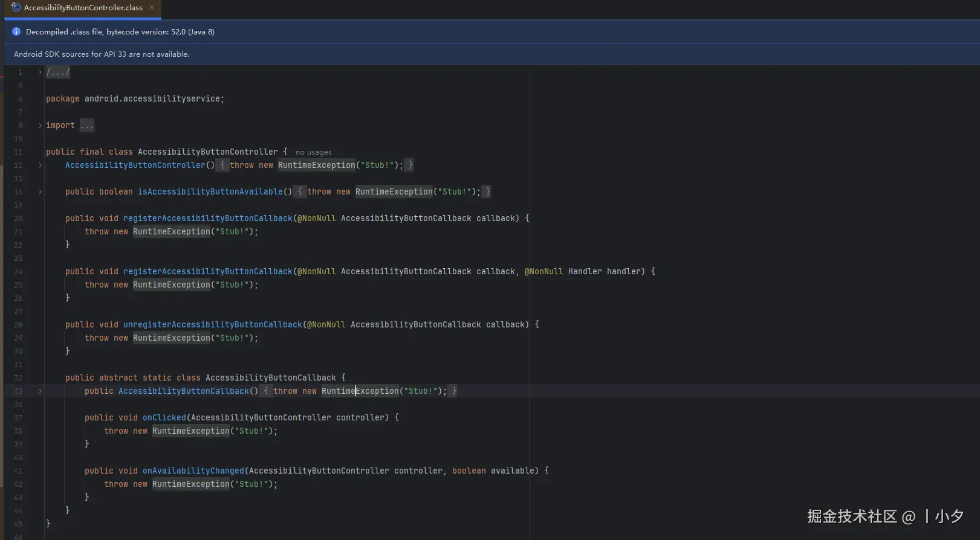Click '@NonNull Handler handler' parameter on line 24
980x540 pixels.
click(x=583, y=272)
